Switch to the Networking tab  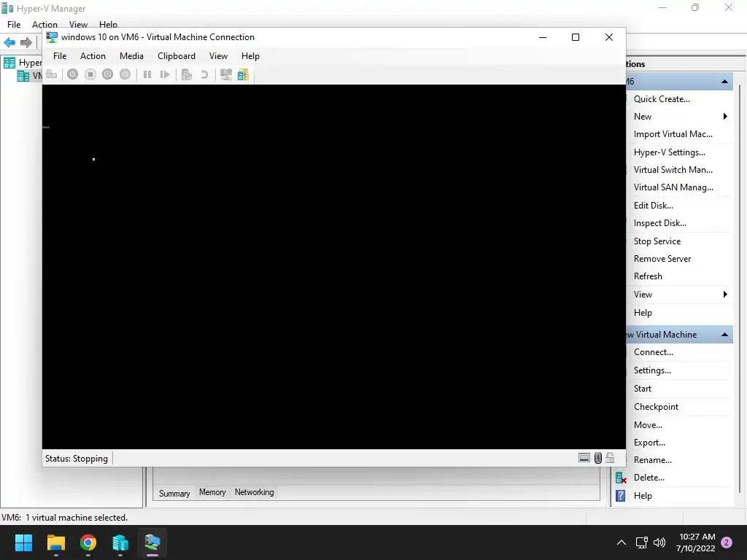point(255,492)
